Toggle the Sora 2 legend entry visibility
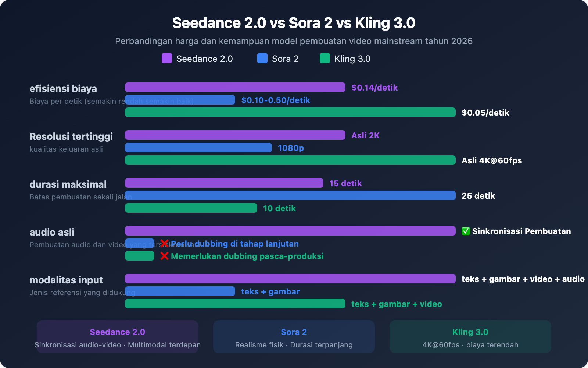The image size is (588, 368). 285,59
